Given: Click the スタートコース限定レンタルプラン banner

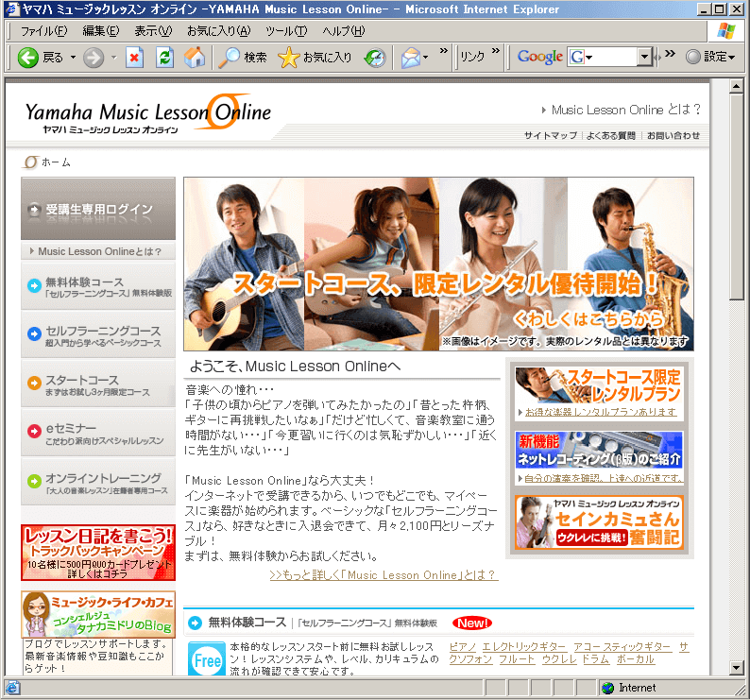Looking at the screenshot, I should point(599,391).
